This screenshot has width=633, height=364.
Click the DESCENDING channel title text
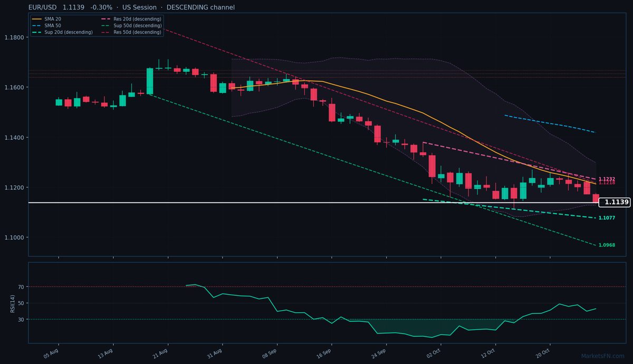pyautogui.click(x=200, y=7)
